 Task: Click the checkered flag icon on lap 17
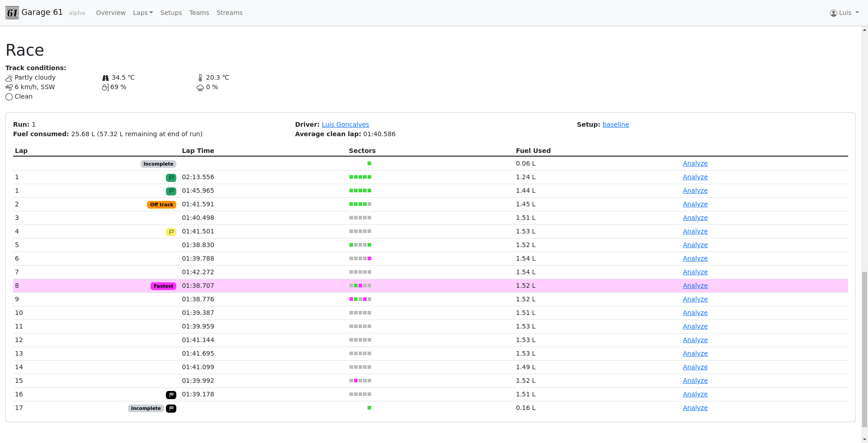171,409
